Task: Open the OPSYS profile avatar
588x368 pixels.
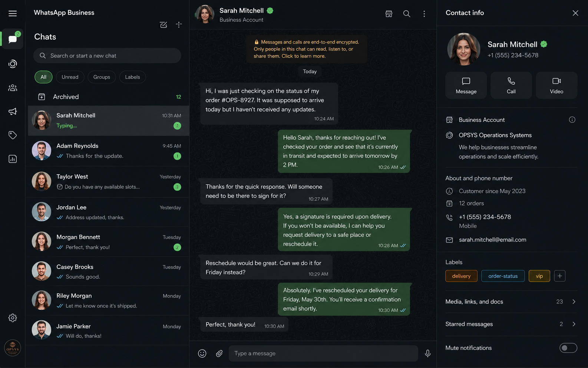Action: pos(13,348)
